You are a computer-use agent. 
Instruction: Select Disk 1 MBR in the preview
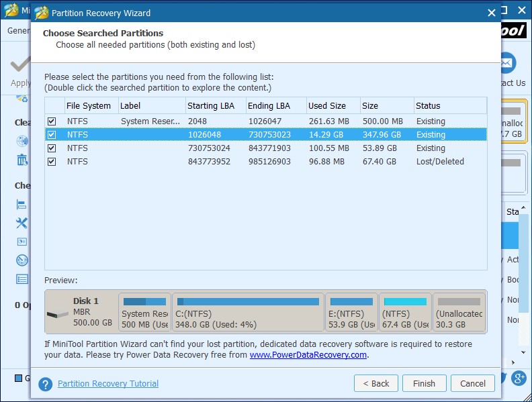click(x=81, y=311)
